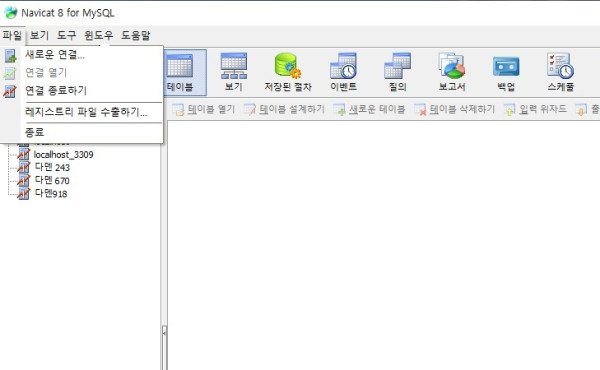Viewport: 600px width, 370px height.
Task: Select the 테이블 (Table) toolbar icon
Action: click(x=180, y=72)
